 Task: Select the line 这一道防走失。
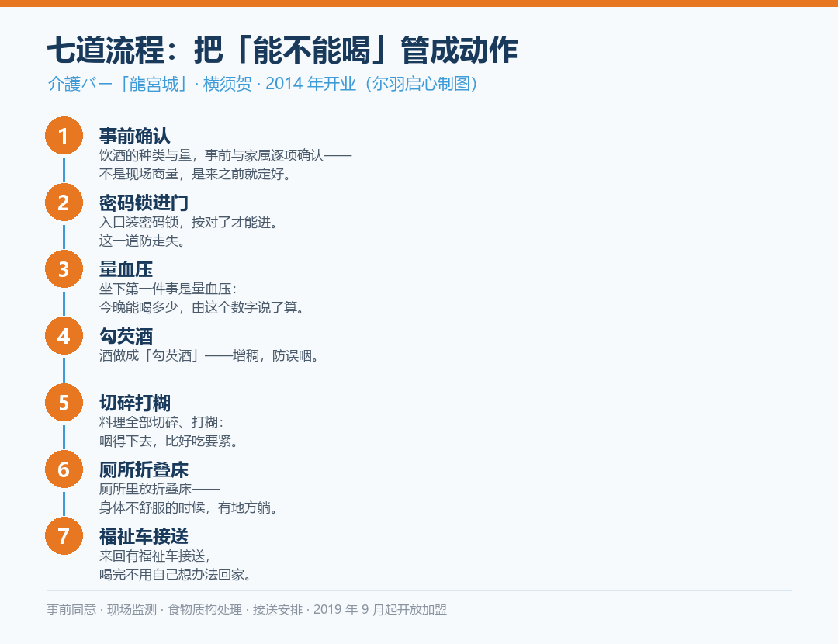click(x=143, y=241)
